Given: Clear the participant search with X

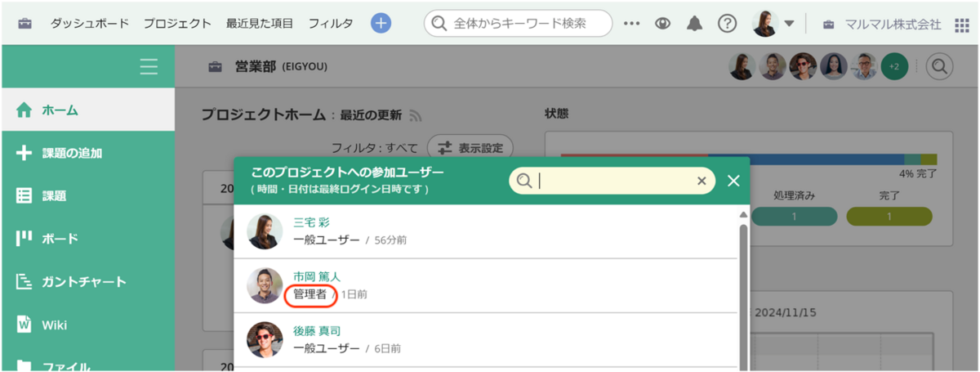Looking at the screenshot, I should point(701,181).
